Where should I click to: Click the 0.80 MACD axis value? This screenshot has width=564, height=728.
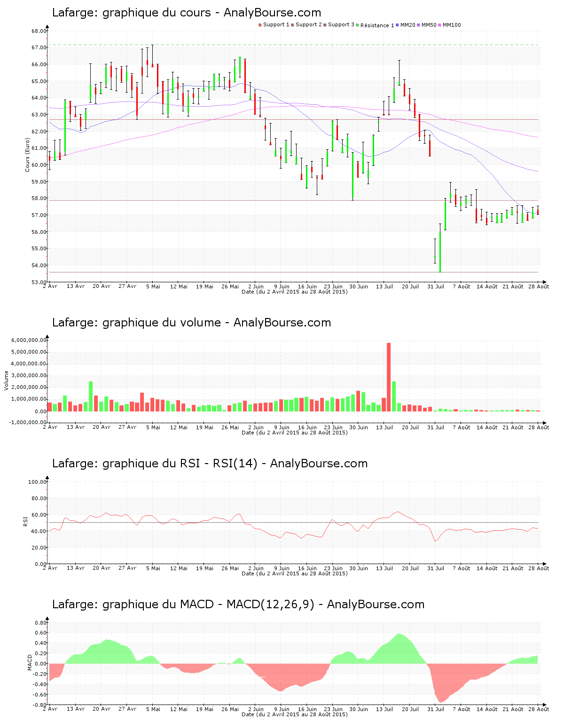click(41, 623)
